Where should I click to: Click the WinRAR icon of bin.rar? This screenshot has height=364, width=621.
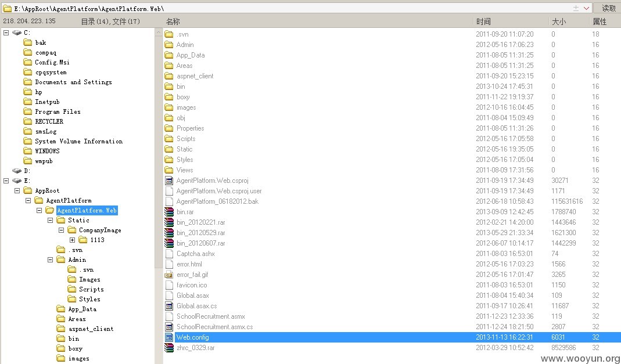[169, 212]
